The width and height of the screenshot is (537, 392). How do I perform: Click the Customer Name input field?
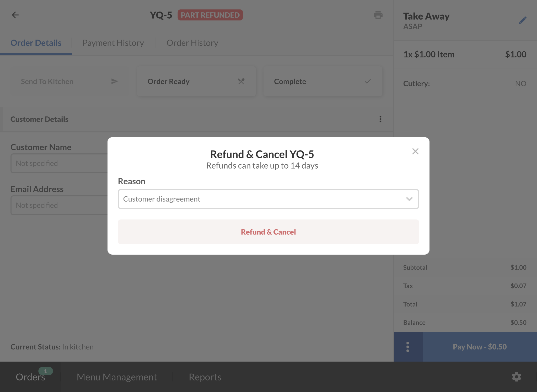coord(59,163)
